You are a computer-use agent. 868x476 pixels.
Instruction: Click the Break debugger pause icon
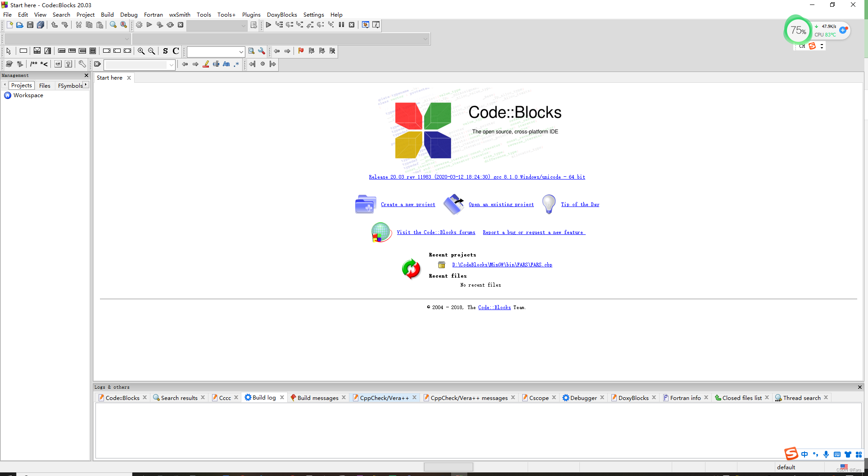[341, 25]
